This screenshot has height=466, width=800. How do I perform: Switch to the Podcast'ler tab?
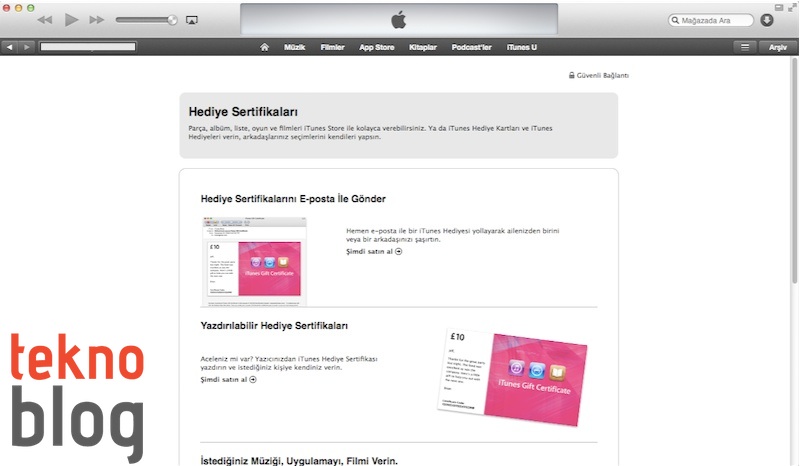pyautogui.click(x=471, y=47)
